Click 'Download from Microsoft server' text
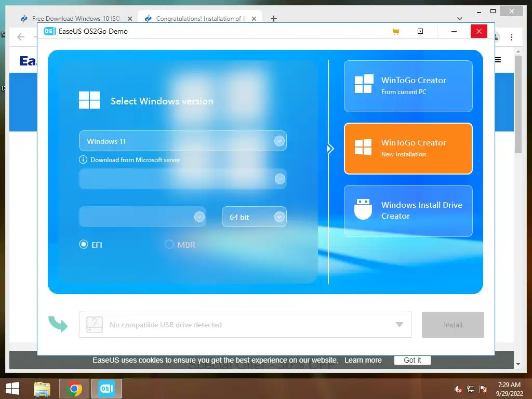Viewport: 532px width, 399px height. tap(135, 160)
